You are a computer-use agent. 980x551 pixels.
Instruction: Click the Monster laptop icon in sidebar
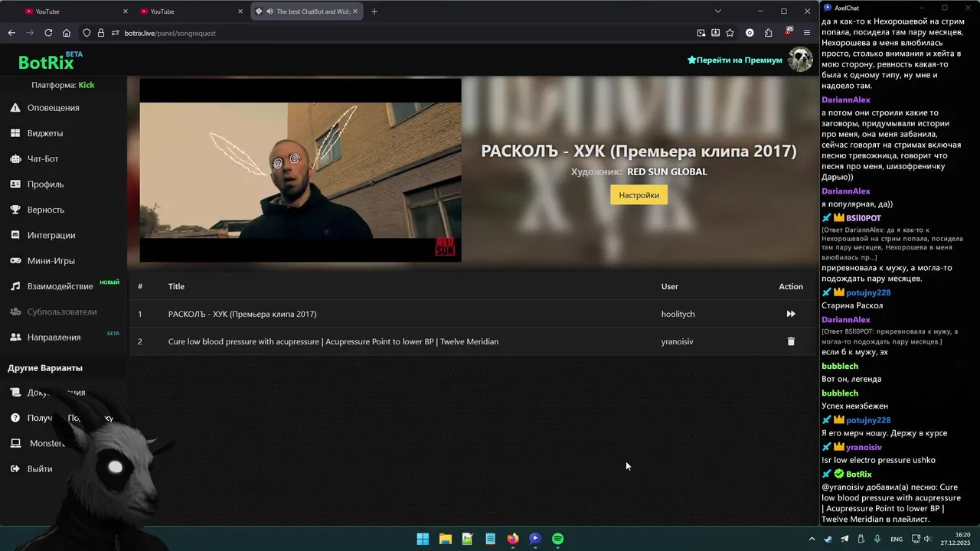coord(15,443)
